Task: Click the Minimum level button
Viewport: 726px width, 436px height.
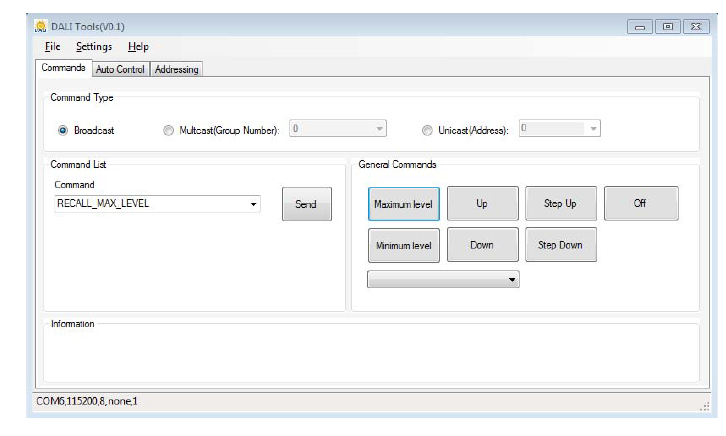Action: pyautogui.click(x=403, y=245)
